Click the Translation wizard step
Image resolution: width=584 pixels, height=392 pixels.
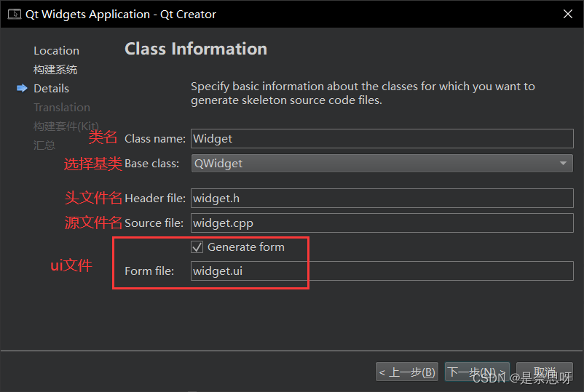click(62, 108)
